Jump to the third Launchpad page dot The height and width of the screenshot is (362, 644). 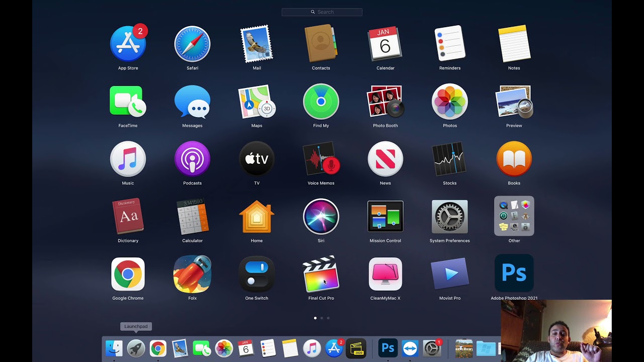coord(329,318)
